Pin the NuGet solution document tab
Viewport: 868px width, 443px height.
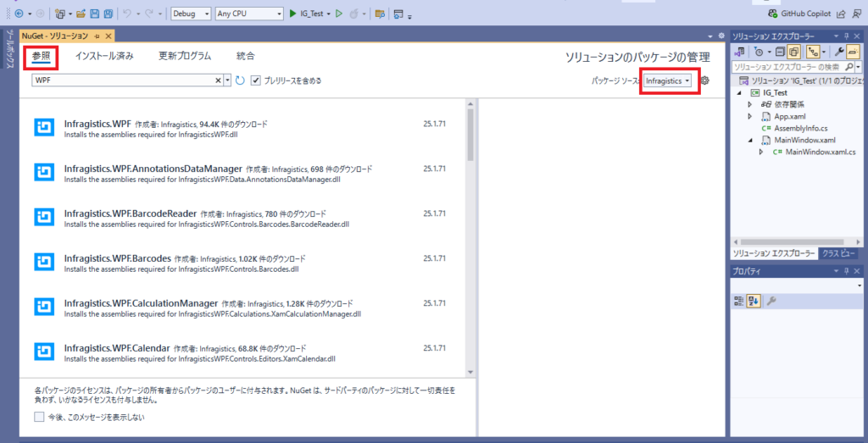(x=97, y=36)
